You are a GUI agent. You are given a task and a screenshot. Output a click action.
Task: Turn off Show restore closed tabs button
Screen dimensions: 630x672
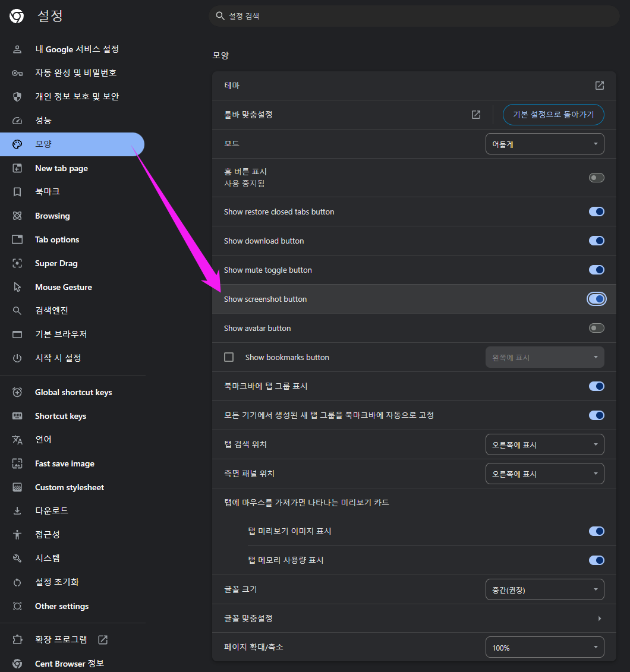596,212
